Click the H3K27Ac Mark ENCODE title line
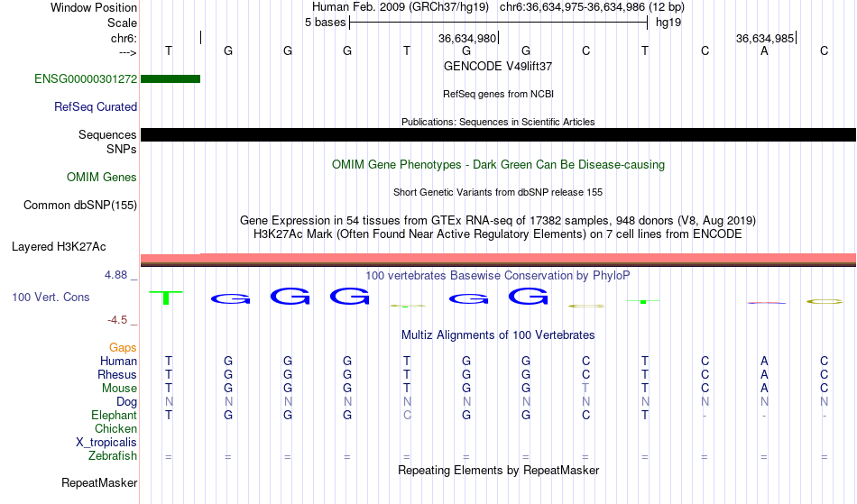 pyautogui.click(x=498, y=234)
